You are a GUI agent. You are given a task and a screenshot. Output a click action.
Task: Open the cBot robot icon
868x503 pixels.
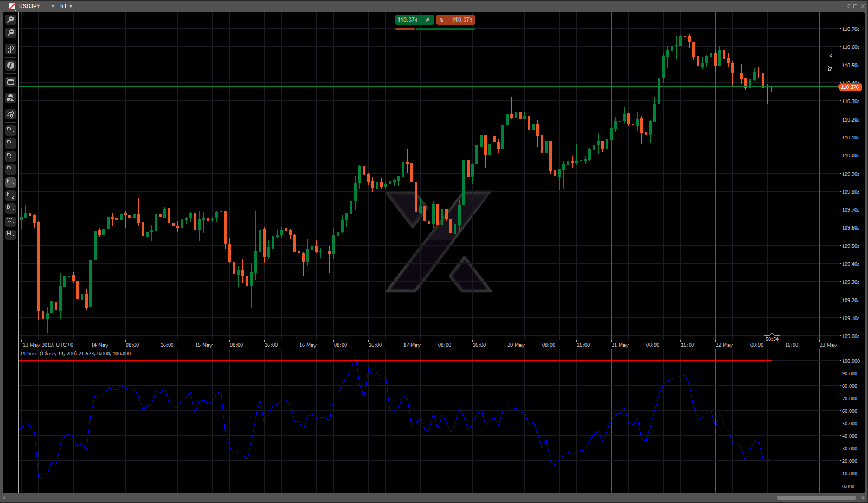tap(10, 82)
